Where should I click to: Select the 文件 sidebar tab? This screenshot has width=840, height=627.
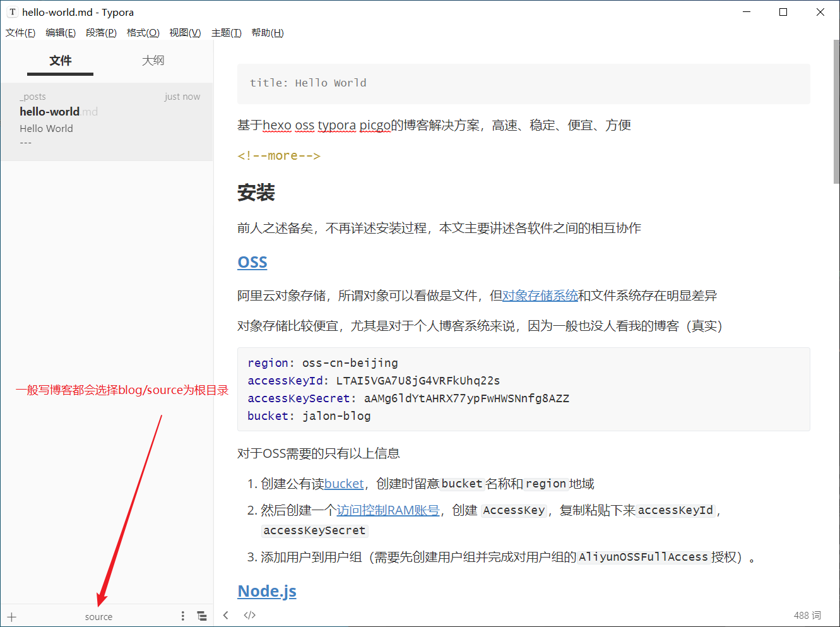pos(61,61)
